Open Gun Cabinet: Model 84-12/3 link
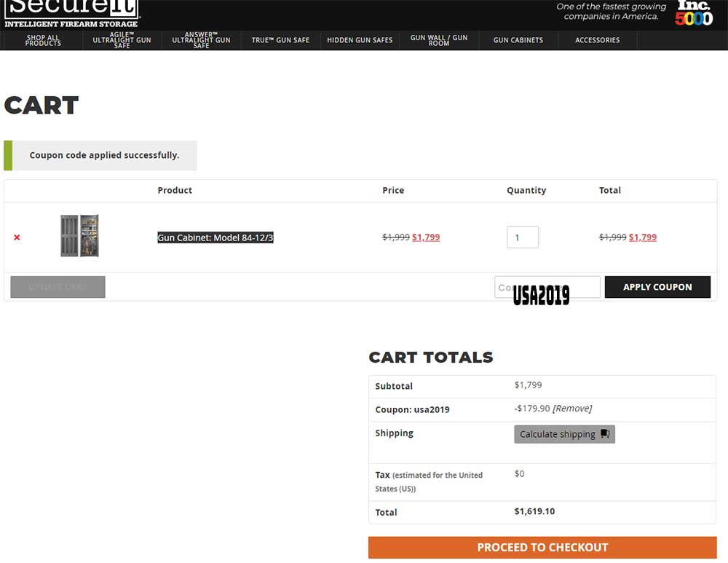This screenshot has width=728, height=563. pos(215,237)
